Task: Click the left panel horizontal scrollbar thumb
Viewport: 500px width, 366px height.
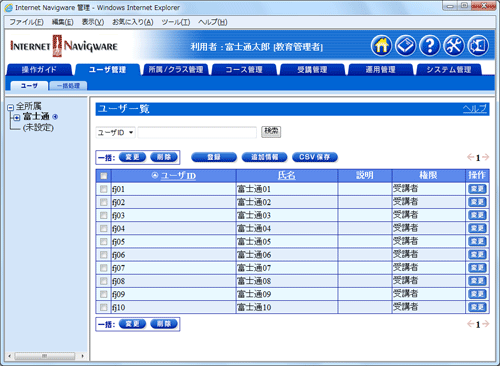Action: (x=44, y=356)
